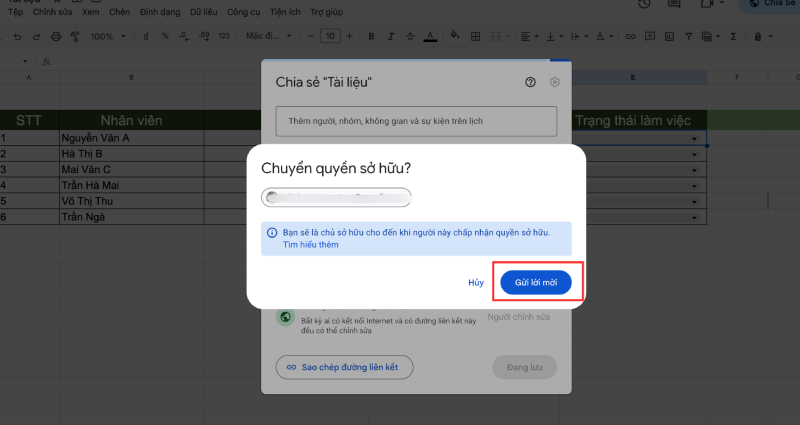Image resolution: width=800 pixels, height=425 pixels.
Task: Open the Chỉnh sửa menu
Action: pos(53,12)
